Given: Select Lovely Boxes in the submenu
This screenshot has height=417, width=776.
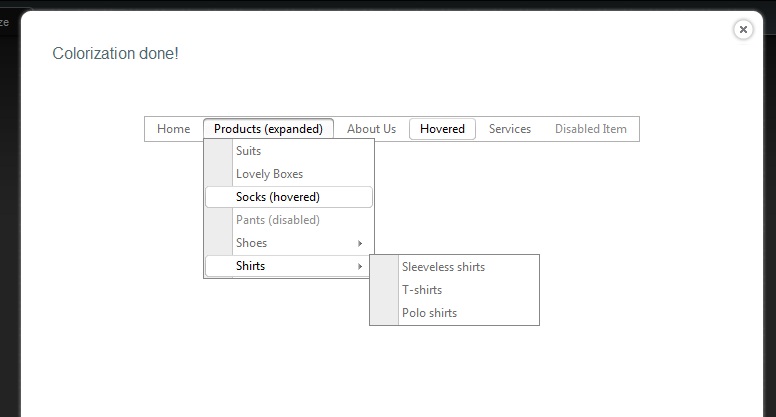Looking at the screenshot, I should tap(269, 174).
